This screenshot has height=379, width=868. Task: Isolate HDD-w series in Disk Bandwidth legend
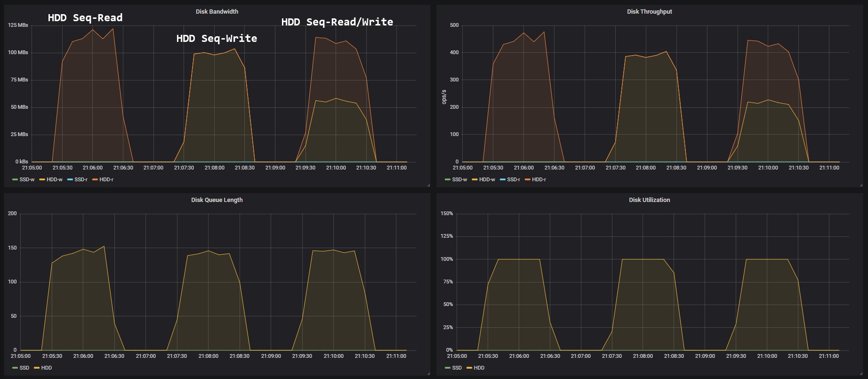[55, 179]
